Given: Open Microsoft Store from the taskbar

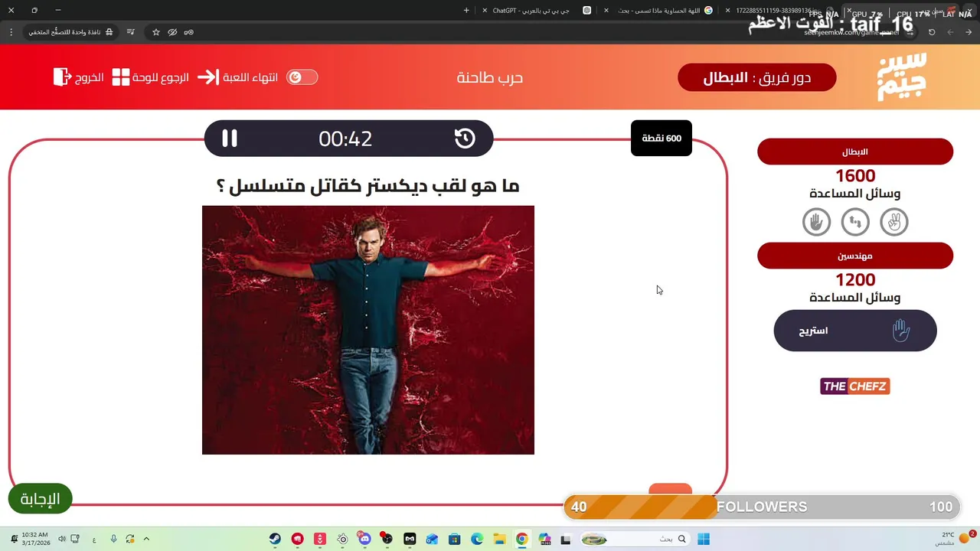Looking at the screenshot, I should (x=455, y=540).
